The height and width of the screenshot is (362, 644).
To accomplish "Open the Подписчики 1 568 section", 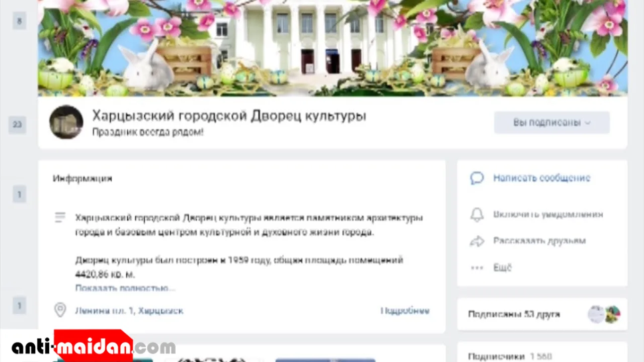I will 510,356.
